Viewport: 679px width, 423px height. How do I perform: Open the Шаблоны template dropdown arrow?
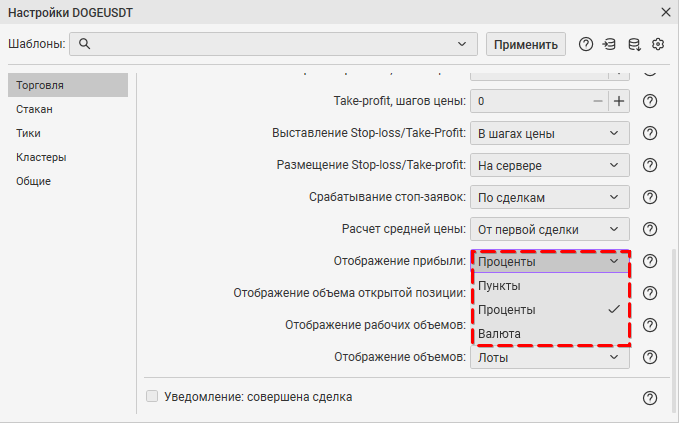pyautogui.click(x=462, y=44)
